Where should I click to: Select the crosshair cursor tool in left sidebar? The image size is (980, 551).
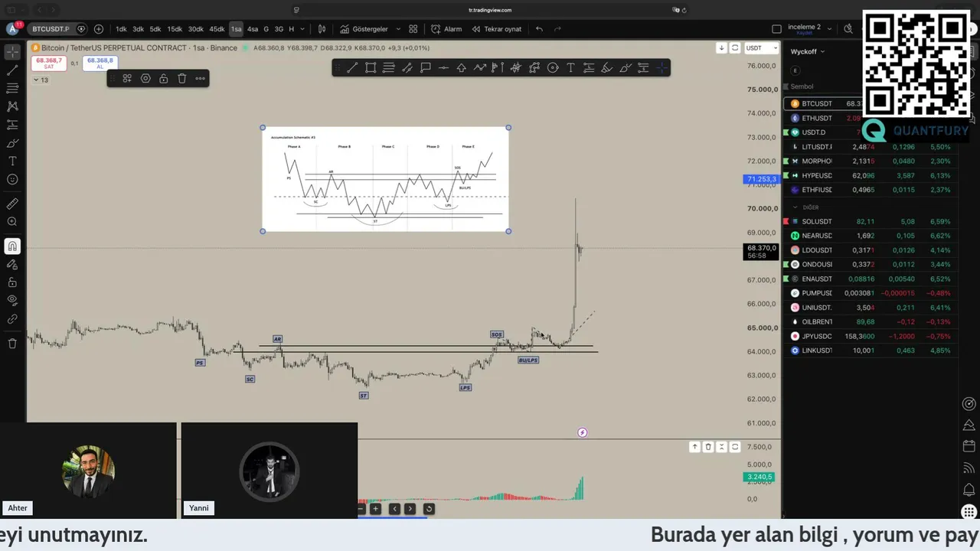12,52
